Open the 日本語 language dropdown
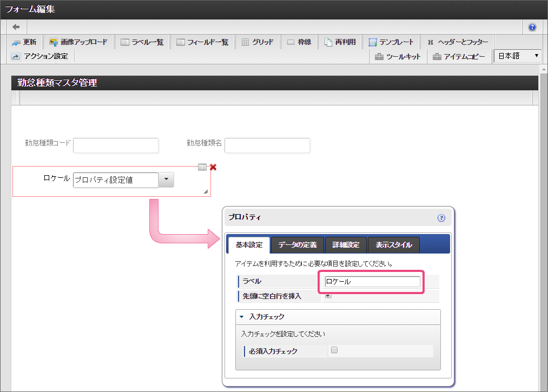Viewport: 548px width, 392px height. point(518,56)
